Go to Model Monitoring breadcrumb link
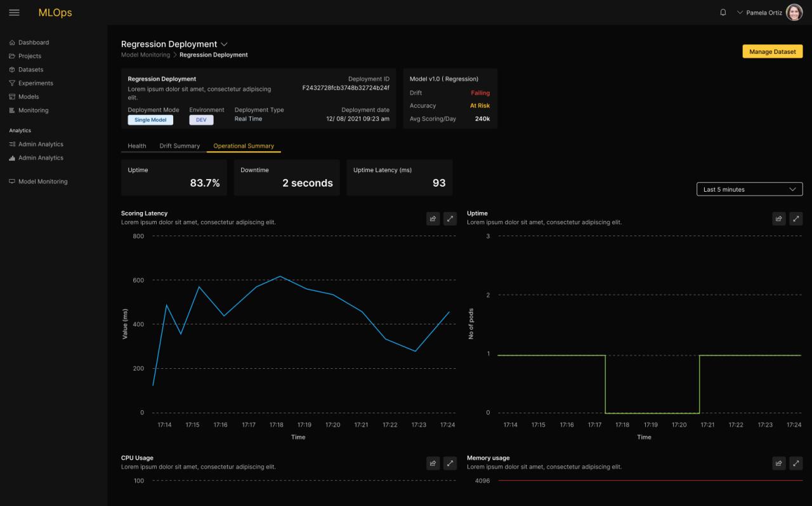The height and width of the screenshot is (506, 812). [145, 55]
